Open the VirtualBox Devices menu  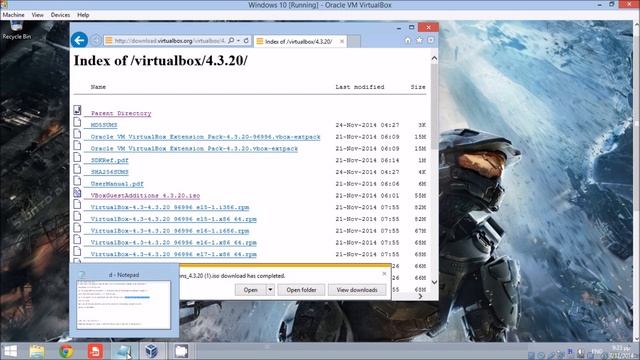point(60,15)
